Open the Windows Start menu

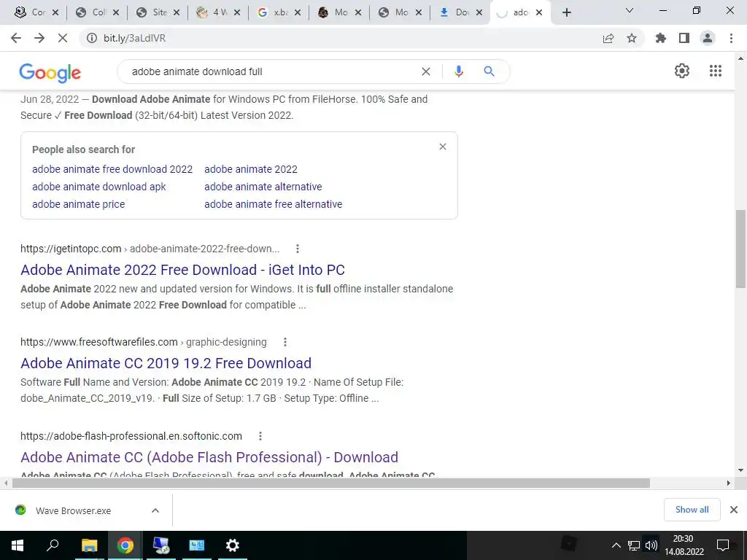18,545
